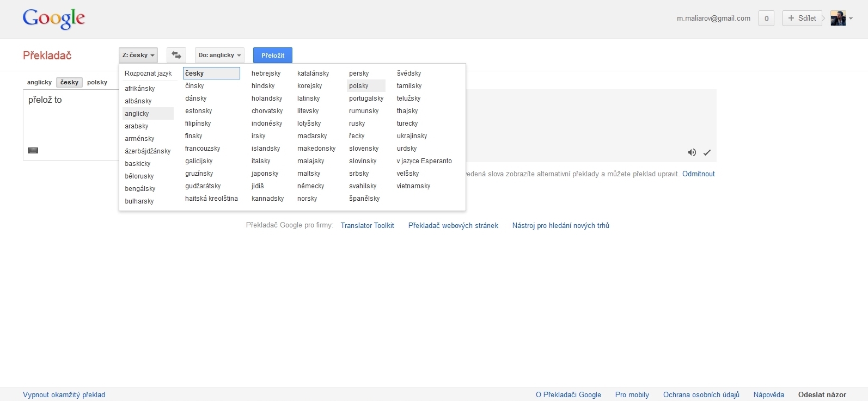Image resolution: width=868 pixels, height=401 pixels.
Task: Open the Translator Toolkit link
Action: click(x=367, y=226)
